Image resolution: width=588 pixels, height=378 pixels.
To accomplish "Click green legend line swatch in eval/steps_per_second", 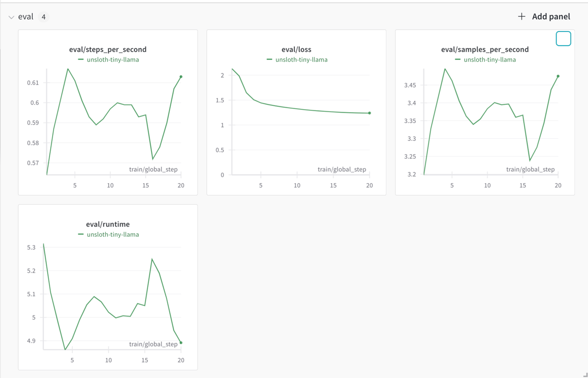I will pyautogui.click(x=81, y=59).
